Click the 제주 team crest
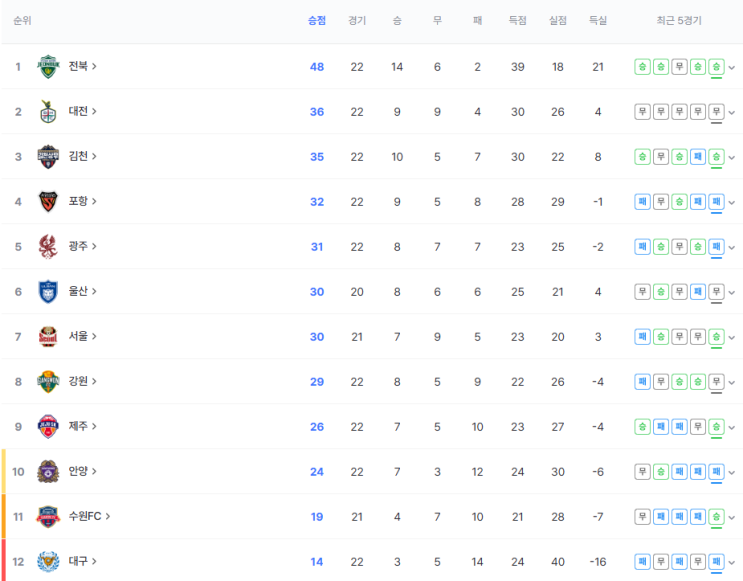Viewport: 743px width, 581px height. coord(48,427)
